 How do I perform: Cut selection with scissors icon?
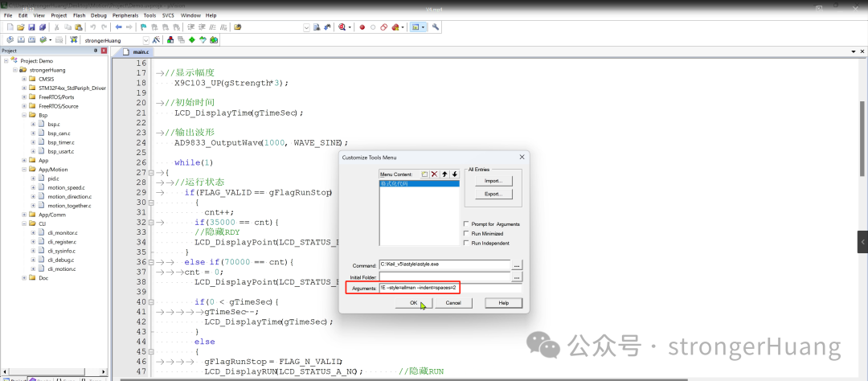pyautogui.click(x=56, y=27)
